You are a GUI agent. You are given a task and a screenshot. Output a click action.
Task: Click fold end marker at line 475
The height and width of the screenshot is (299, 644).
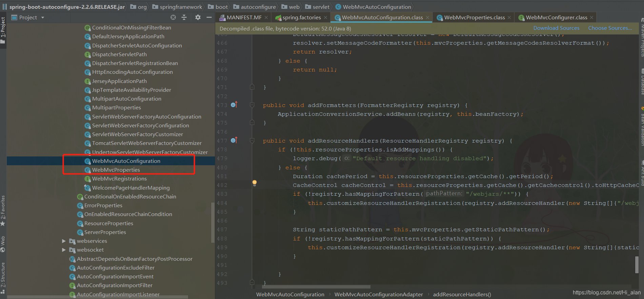tap(252, 123)
